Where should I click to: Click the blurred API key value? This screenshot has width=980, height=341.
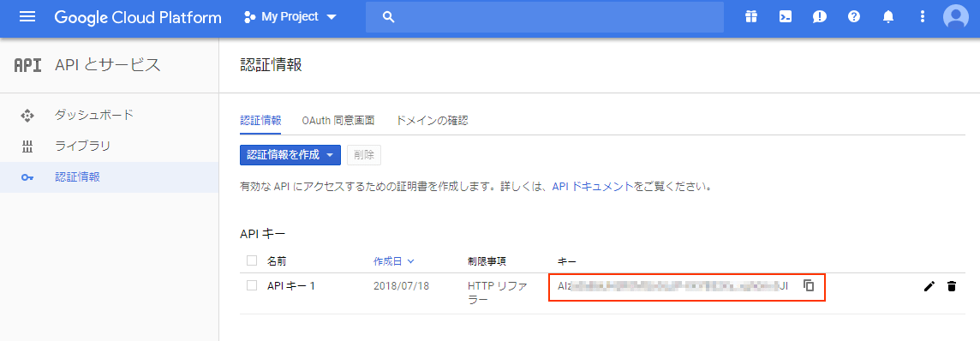(x=672, y=285)
